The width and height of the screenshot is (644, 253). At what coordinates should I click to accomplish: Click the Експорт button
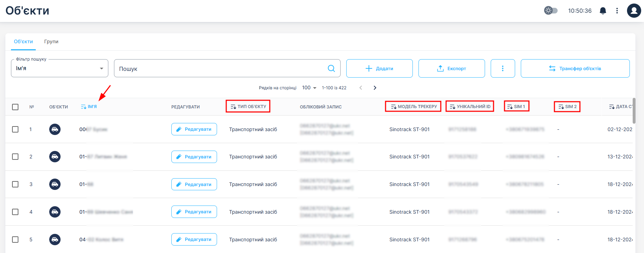pyautogui.click(x=452, y=68)
